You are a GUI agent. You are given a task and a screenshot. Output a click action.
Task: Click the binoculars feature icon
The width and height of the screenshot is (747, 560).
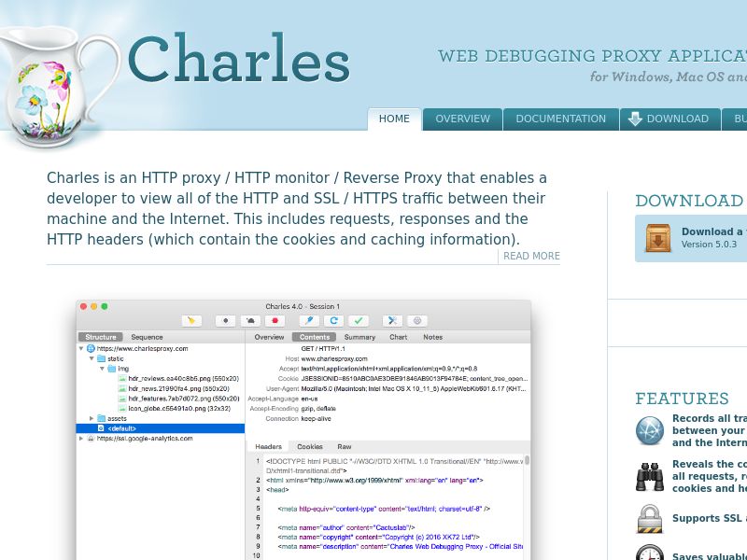click(650, 476)
